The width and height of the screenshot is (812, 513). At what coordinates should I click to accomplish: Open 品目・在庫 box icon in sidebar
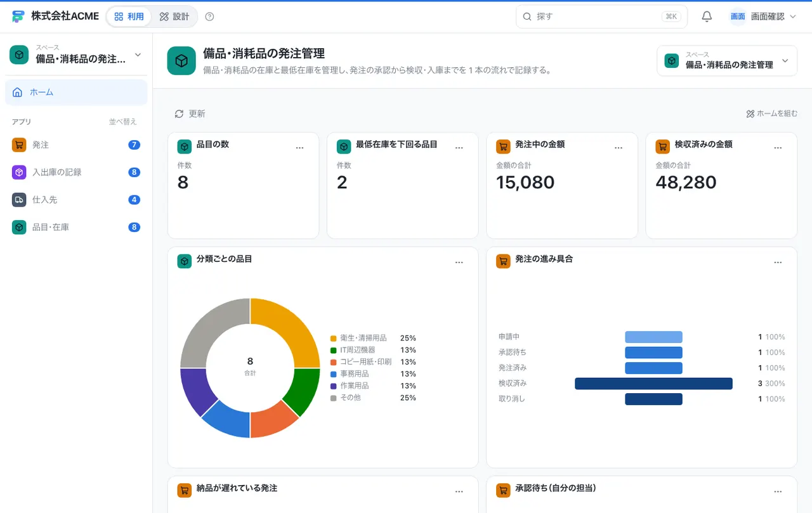(x=19, y=227)
